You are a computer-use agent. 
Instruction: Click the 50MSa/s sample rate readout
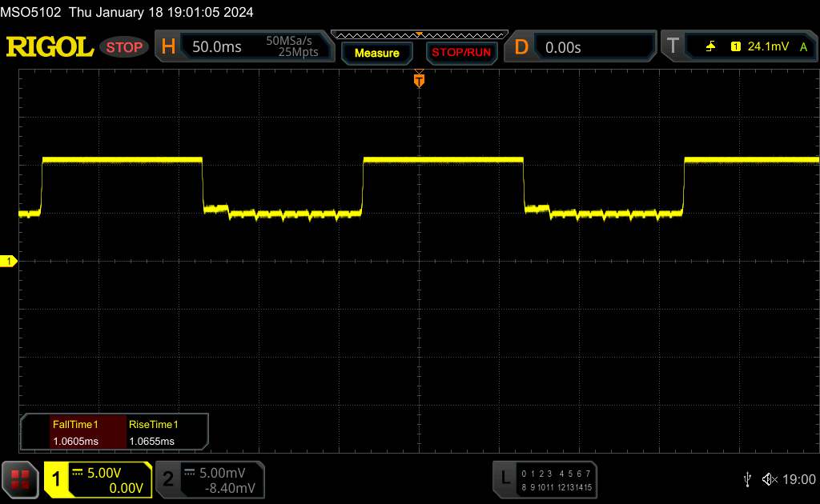288,41
